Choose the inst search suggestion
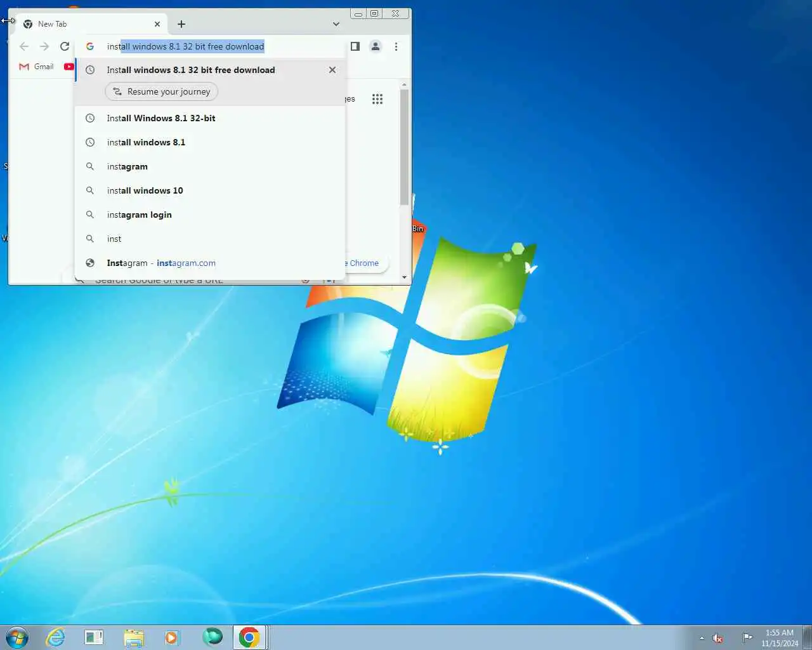This screenshot has width=812, height=650. tap(210, 239)
